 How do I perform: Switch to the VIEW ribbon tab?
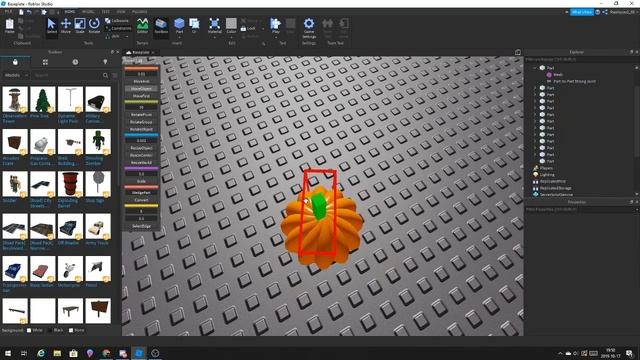point(121,12)
